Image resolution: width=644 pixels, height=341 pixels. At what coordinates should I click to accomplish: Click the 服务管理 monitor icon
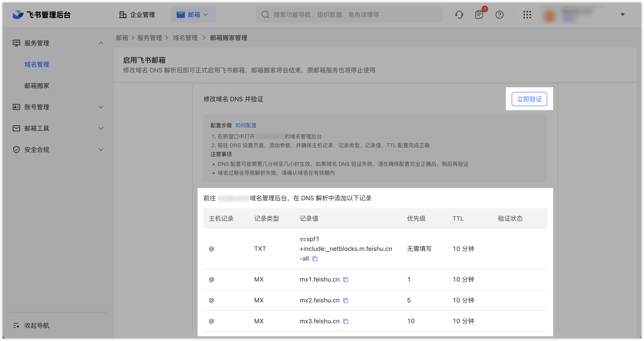point(16,43)
